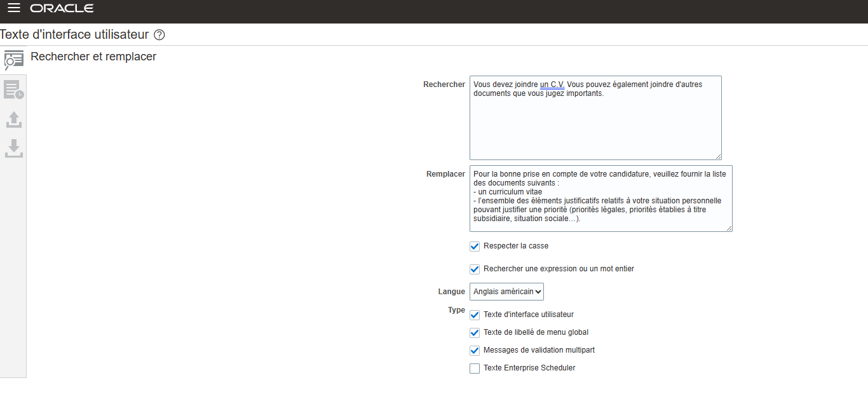Viewport: 868px width, 413px height.
Task: Open the hamburger navigation menu
Action: [14, 8]
